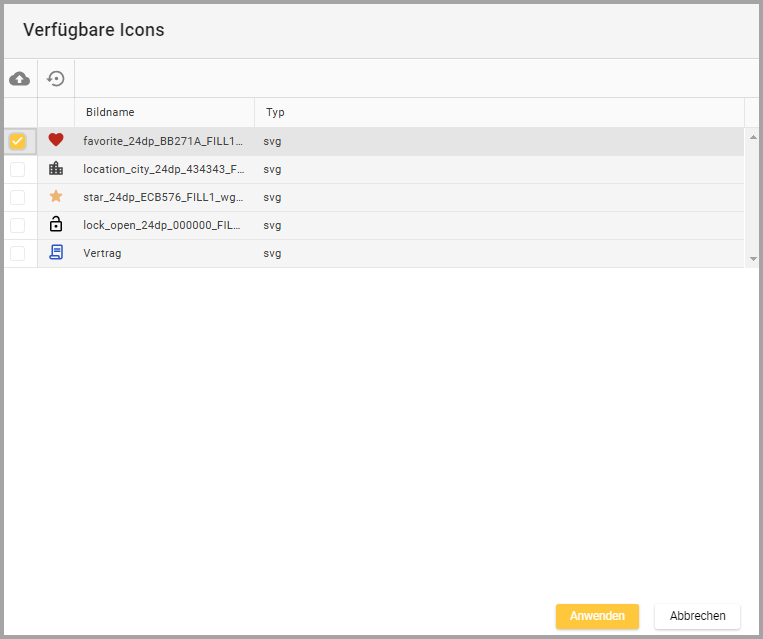Select the open lock icon

[56, 225]
